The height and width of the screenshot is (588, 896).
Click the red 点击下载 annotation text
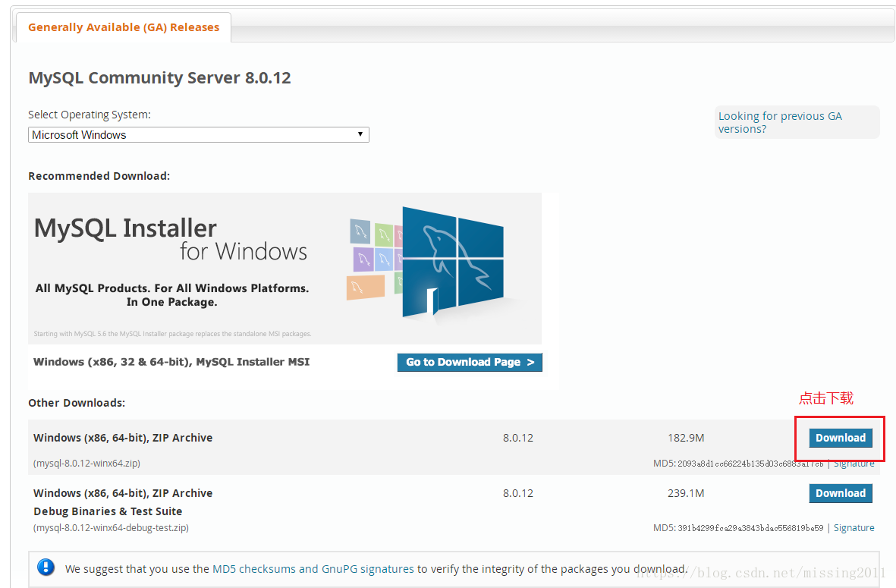coord(825,398)
